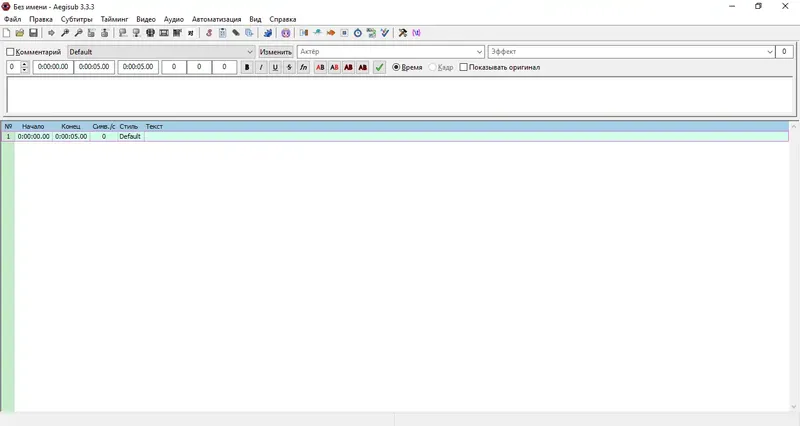Viewport: 800px width, 426px height.
Task: Open the Вид menu
Action: click(255, 19)
